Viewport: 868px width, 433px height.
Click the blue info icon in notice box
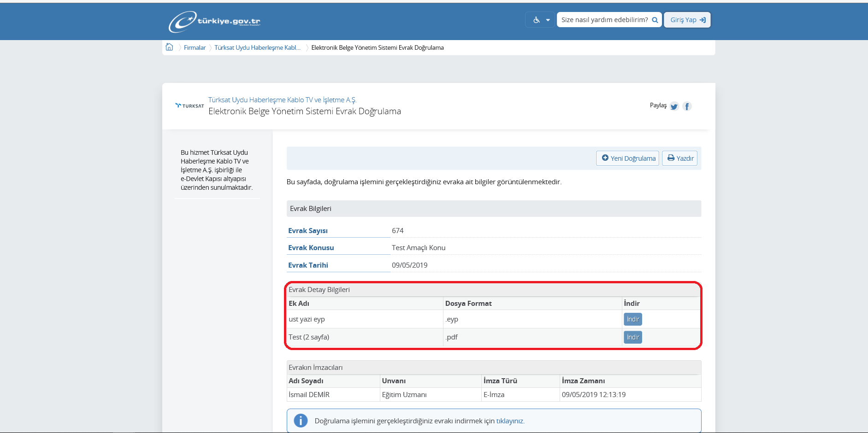[301, 421]
